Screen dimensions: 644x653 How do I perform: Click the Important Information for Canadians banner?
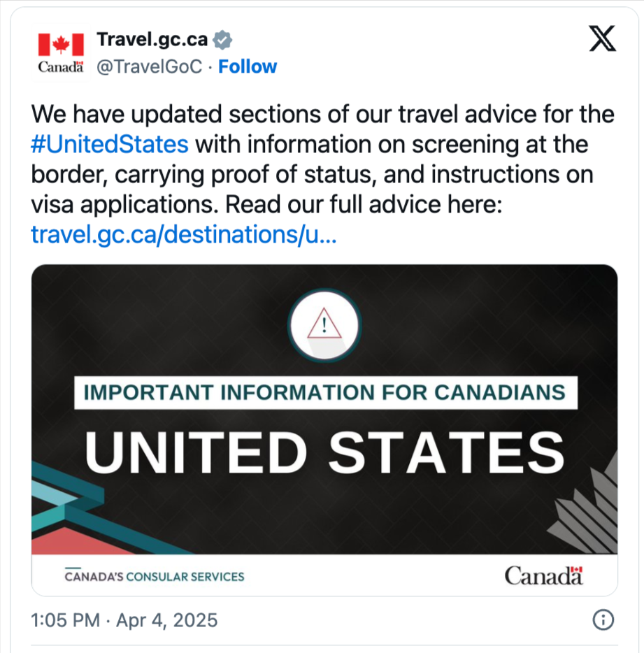[x=326, y=393]
